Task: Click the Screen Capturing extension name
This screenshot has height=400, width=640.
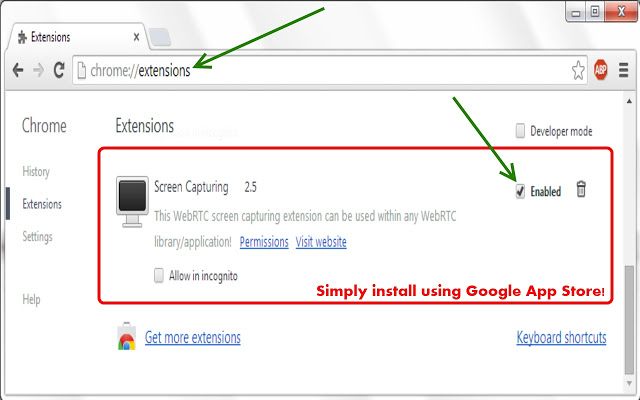Action: pyautogui.click(x=191, y=187)
